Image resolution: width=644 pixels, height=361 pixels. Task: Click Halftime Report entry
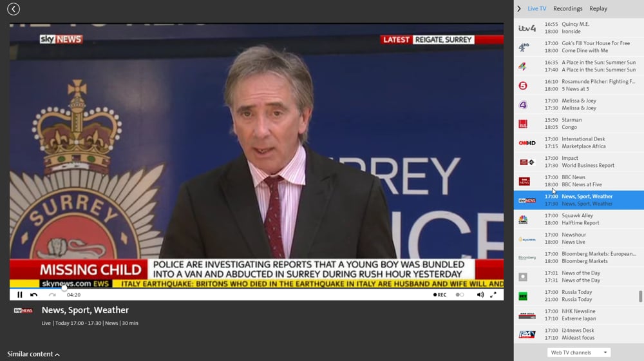point(580,223)
